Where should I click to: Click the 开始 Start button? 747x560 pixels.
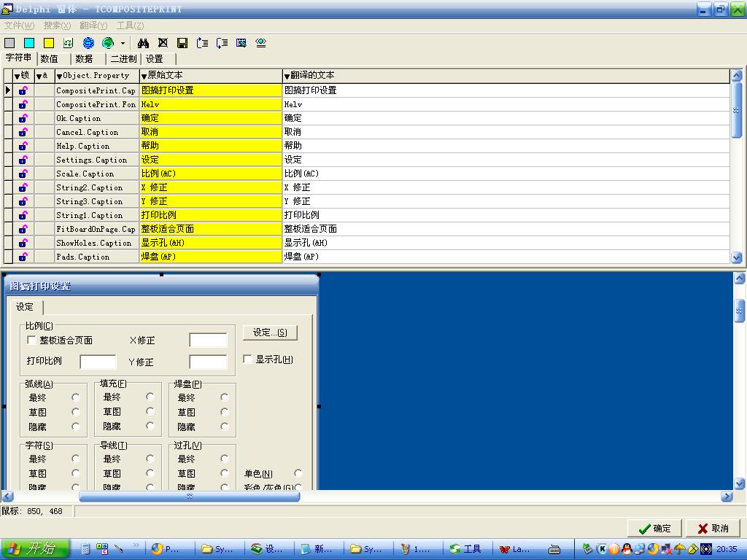coord(35,549)
